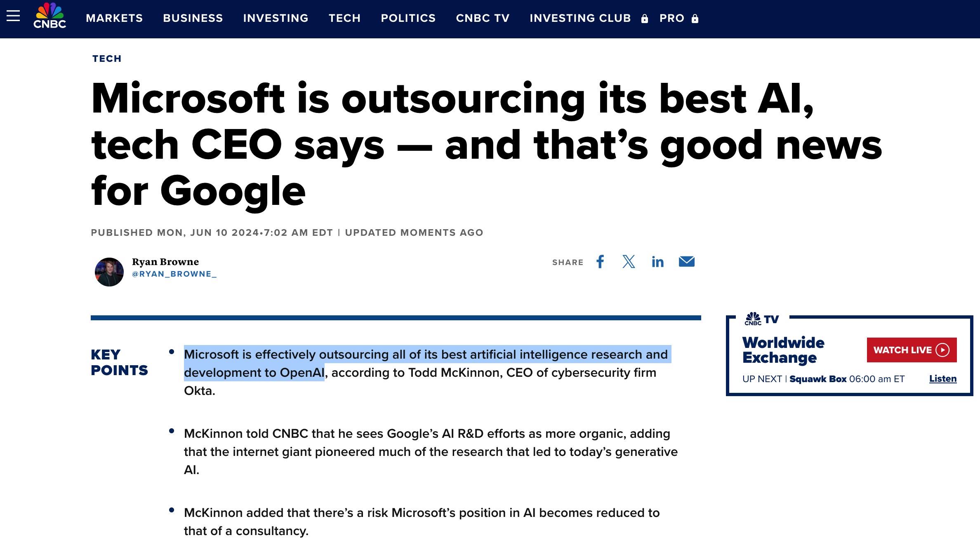Screen dimensions: 980x540
Task: Open the Tech nav item
Action: click(x=344, y=18)
